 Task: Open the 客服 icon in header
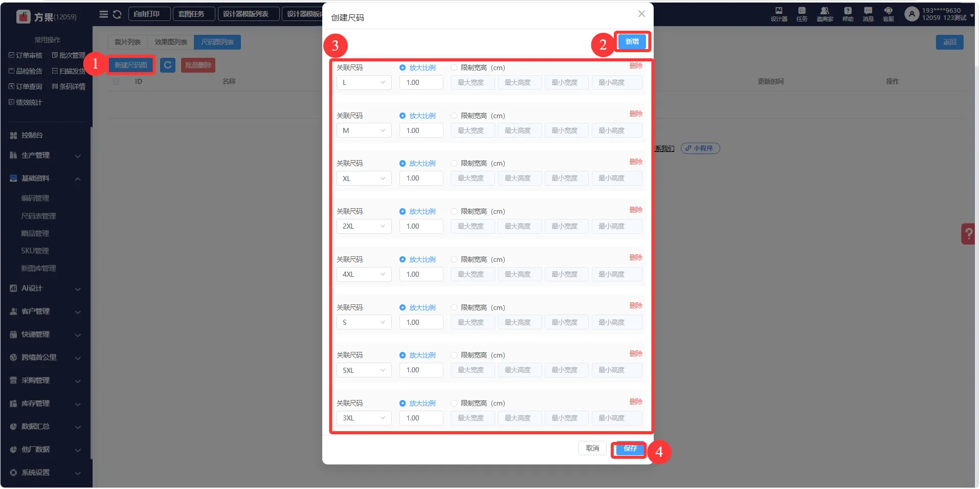[888, 14]
